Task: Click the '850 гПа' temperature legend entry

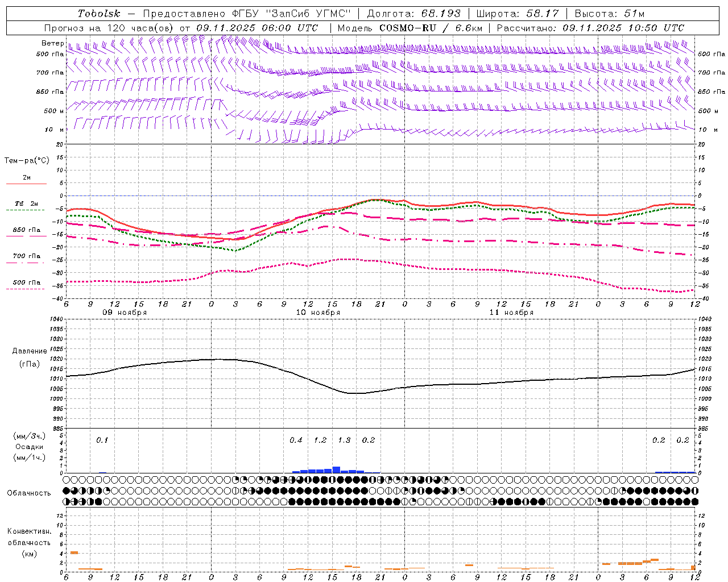Action: pos(27,230)
